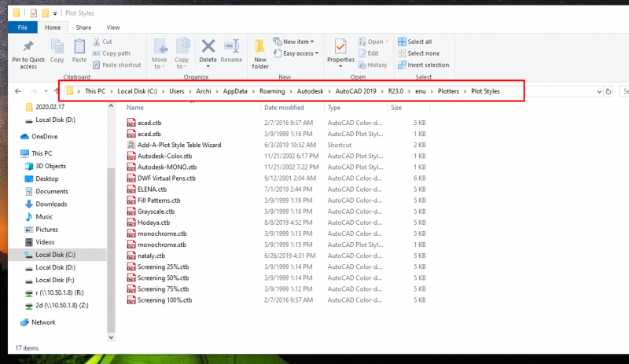Image resolution: width=629 pixels, height=364 pixels.
Task: Create a New folder from ribbon
Action: pos(260,53)
